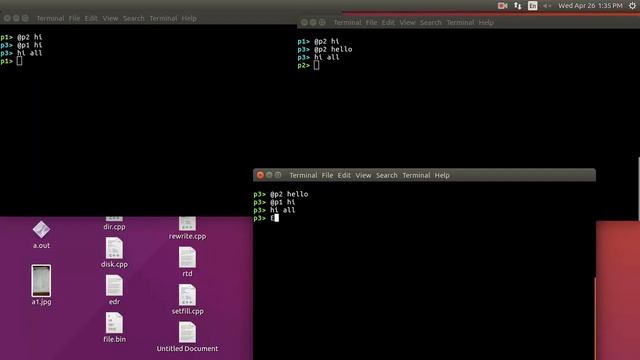The image size is (640, 360).
Task: Select the Untitled Document file icon
Action: [187, 333]
